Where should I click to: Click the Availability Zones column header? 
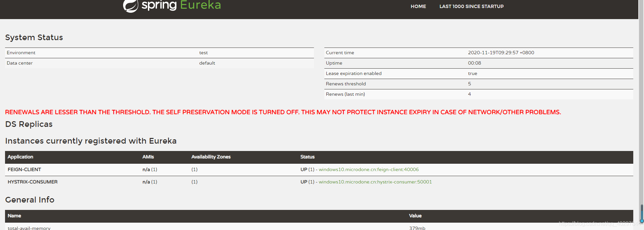(211, 157)
